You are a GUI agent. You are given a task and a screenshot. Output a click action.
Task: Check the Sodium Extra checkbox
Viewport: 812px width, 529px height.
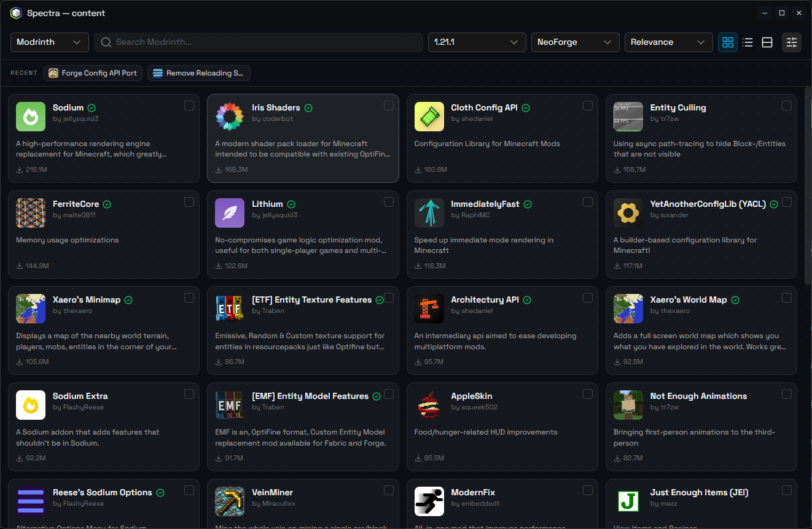click(189, 394)
